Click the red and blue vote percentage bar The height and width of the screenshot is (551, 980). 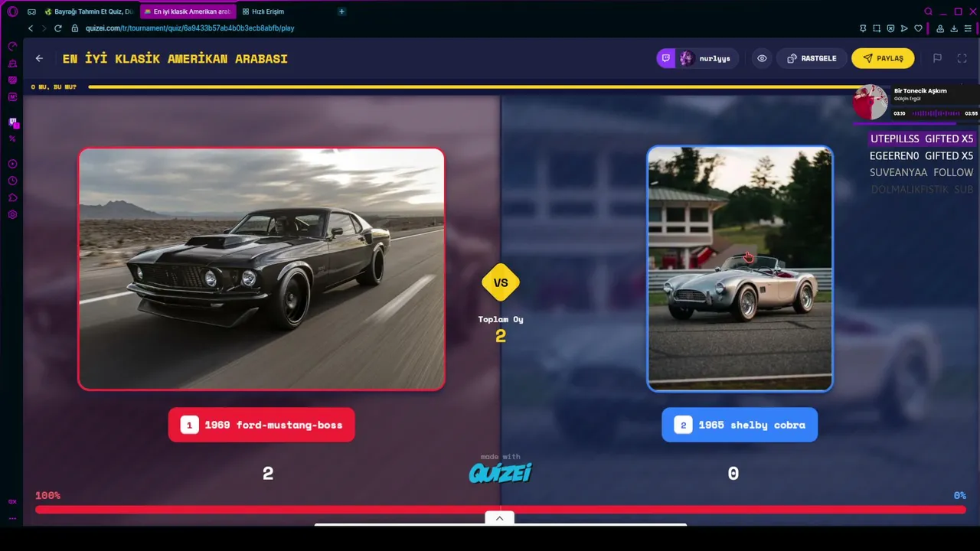(501, 510)
